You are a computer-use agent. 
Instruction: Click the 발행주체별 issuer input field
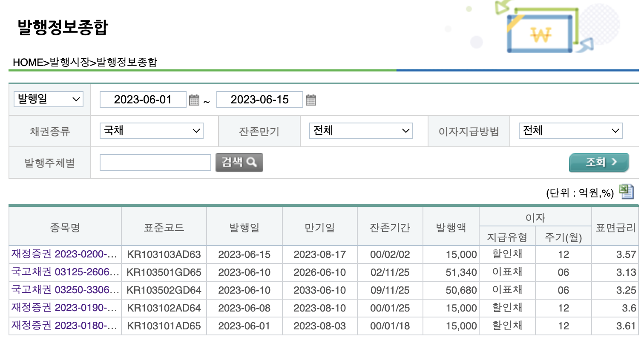pos(155,162)
